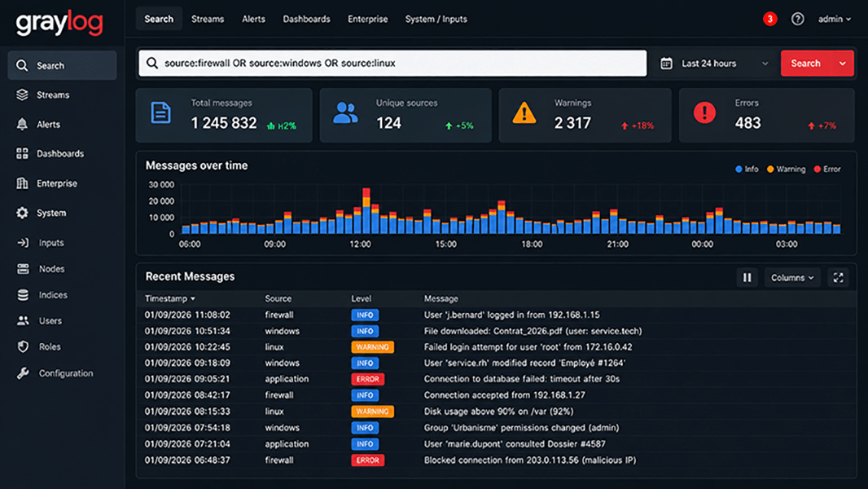Click the Source column header
The width and height of the screenshot is (868, 489).
(278, 298)
